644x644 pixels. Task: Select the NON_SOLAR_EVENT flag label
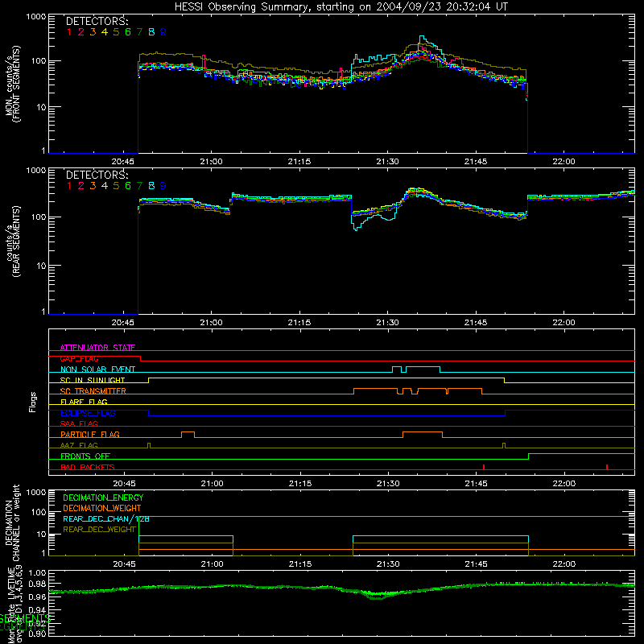pyautogui.click(x=97, y=369)
